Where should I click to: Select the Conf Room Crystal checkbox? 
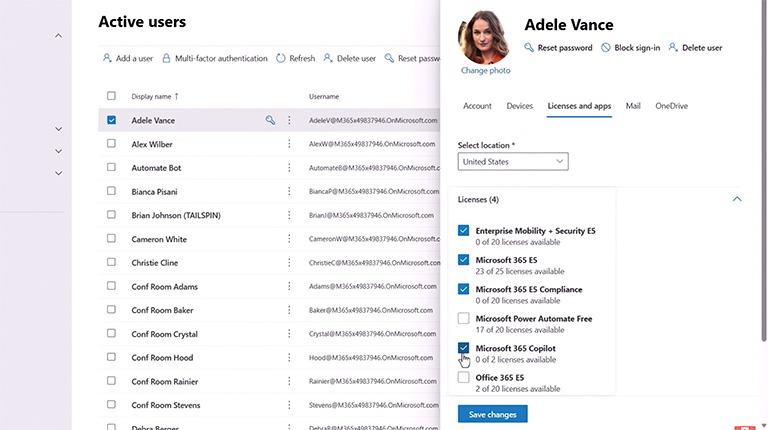(111, 334)
